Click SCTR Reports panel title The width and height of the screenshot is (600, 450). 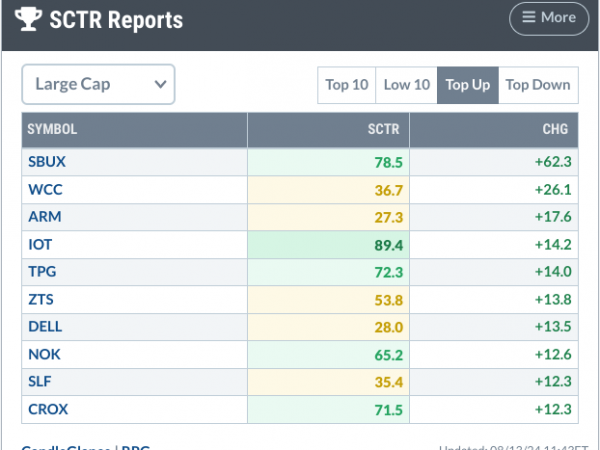116,20
